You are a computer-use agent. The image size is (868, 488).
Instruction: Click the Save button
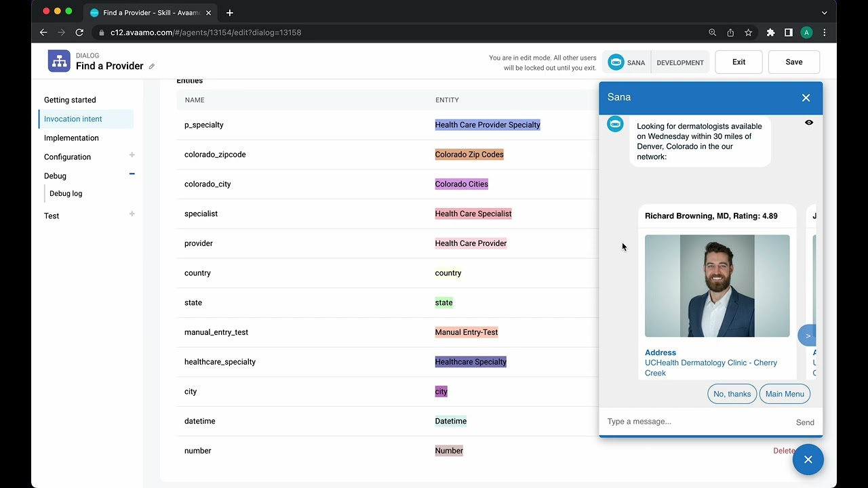coord(794,62)
